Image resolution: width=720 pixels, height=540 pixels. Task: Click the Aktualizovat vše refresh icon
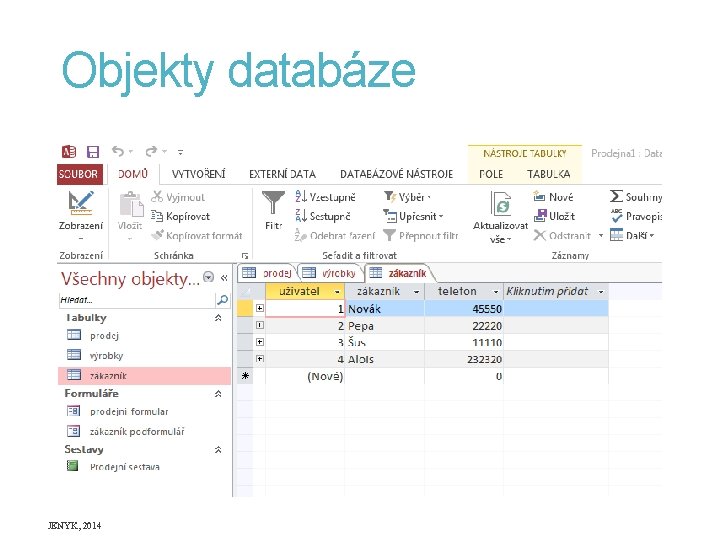501,204
